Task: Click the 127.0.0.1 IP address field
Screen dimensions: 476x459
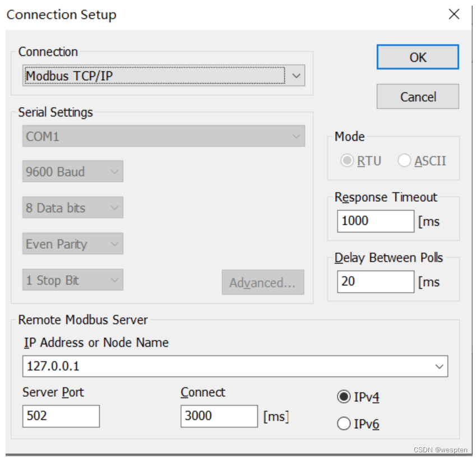Action: point(224,367)
